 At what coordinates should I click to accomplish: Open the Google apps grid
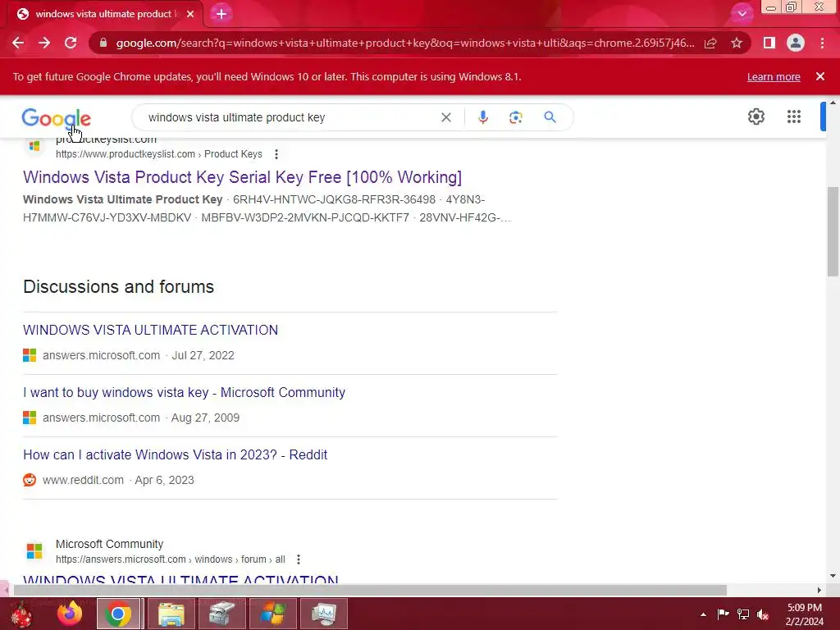click(x=794, y=116)
